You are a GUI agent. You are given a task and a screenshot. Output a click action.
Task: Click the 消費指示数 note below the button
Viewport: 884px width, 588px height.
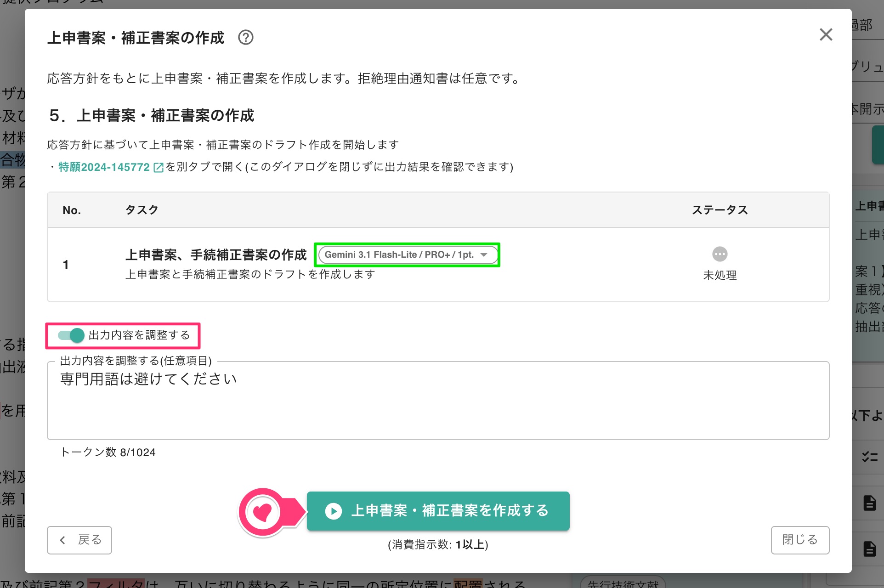click(438, 545)
